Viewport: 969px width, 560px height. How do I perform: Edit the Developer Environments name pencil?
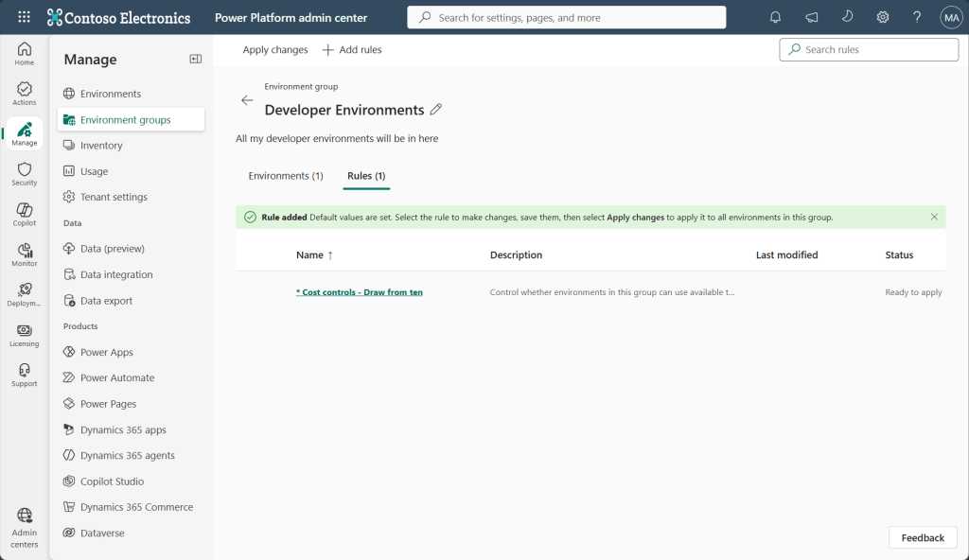pyautogui.click(x=435, y=110)
